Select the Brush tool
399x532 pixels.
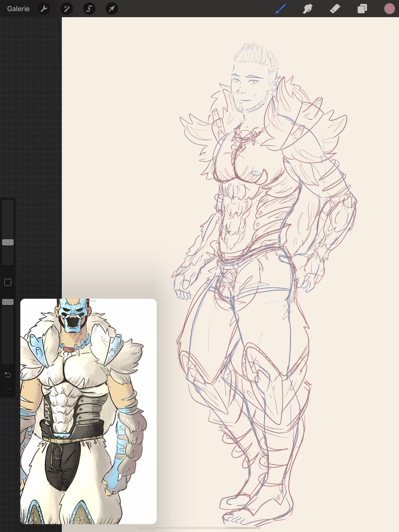[x=281, y=8]
